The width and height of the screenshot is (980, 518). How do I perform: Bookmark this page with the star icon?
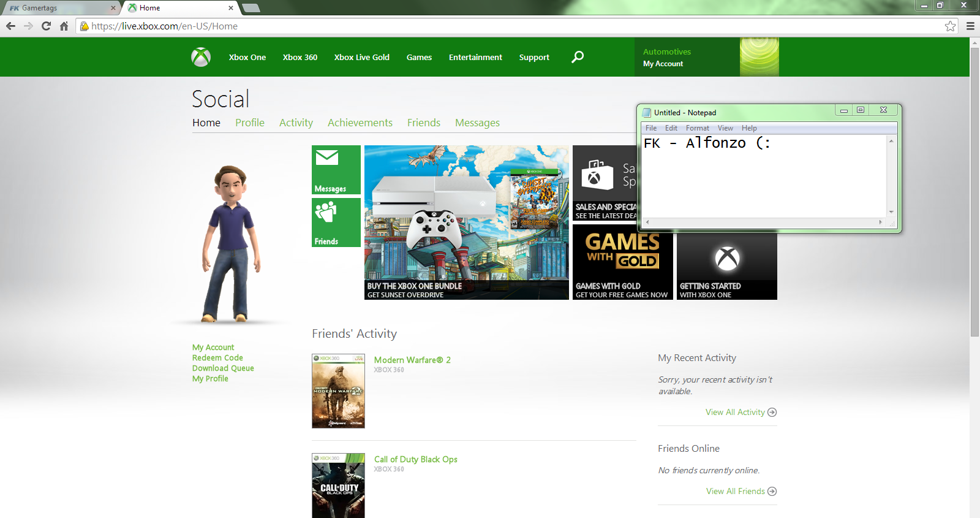tap(950, 26)
